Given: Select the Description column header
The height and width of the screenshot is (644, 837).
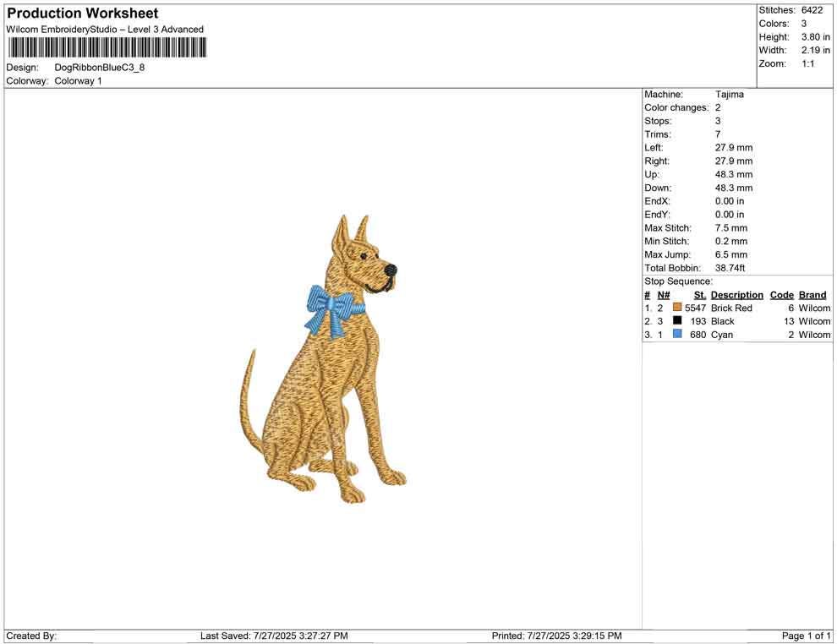Looking at the screenshot, I should point(736,294).
